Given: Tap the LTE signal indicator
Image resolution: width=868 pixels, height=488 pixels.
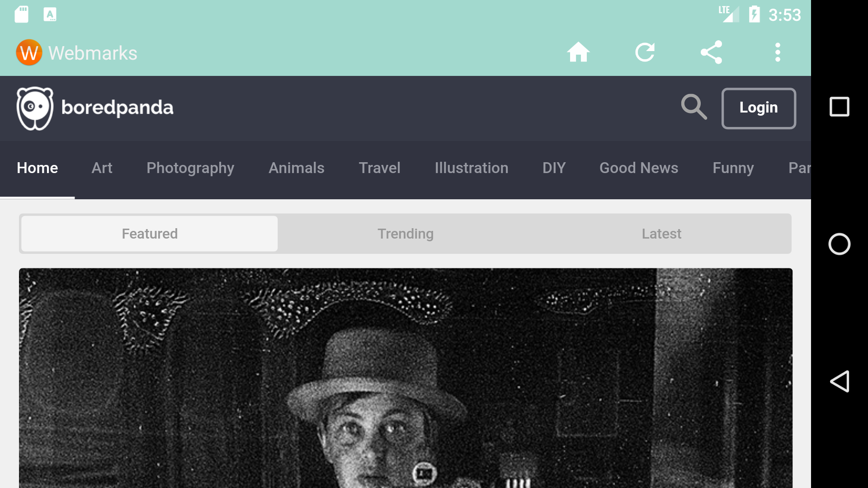Looking at the screenshot, I should click(729, 14).
